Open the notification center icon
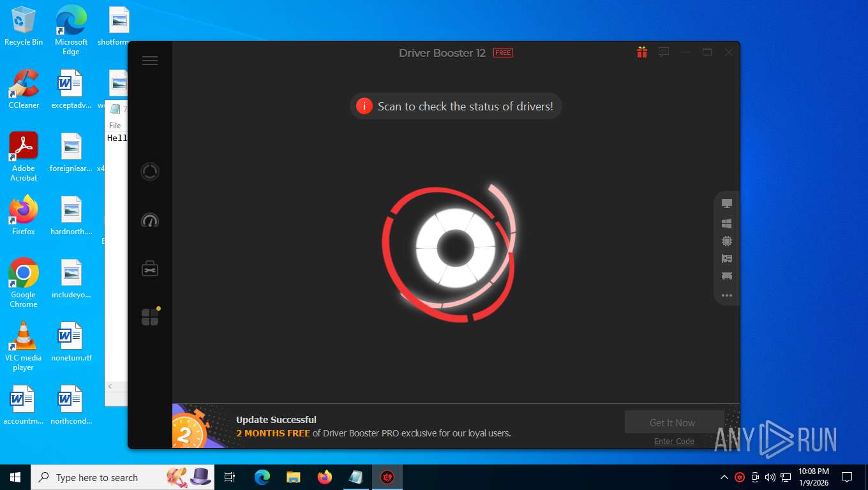Viewport: 868px width, 490px height. (x=847, y=477)
